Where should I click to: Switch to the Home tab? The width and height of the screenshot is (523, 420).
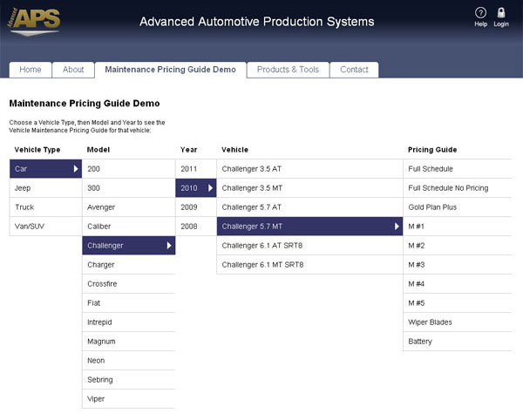click(x=31, y=70)
